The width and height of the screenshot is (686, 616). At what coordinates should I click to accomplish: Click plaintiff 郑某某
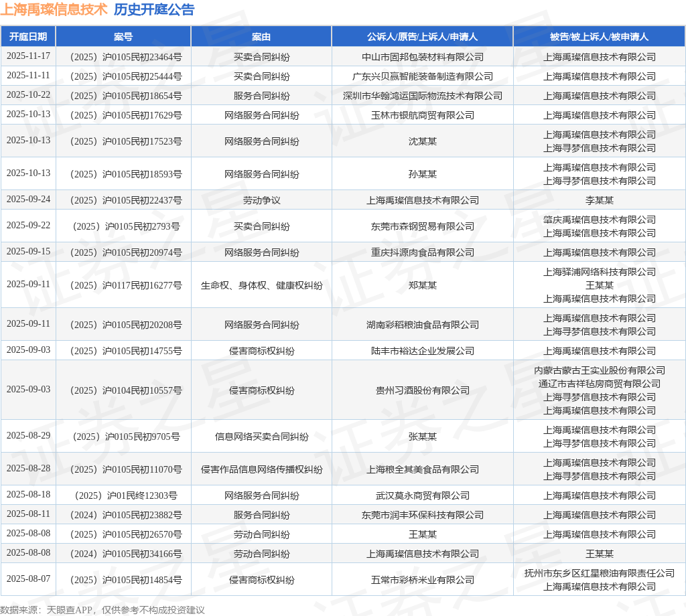(x=423, y=285)
